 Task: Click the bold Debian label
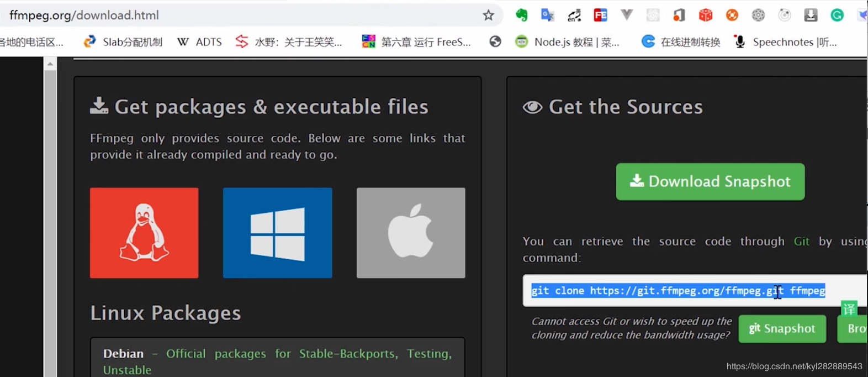point(123,354)
